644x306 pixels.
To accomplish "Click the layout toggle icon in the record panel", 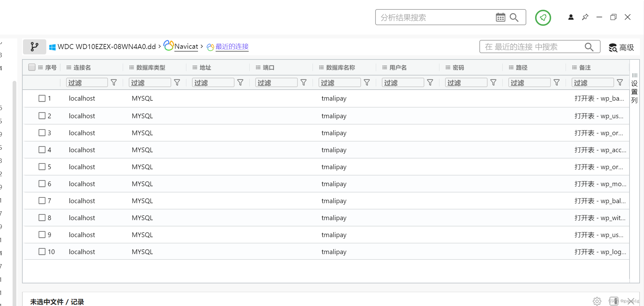I will 614,301.
